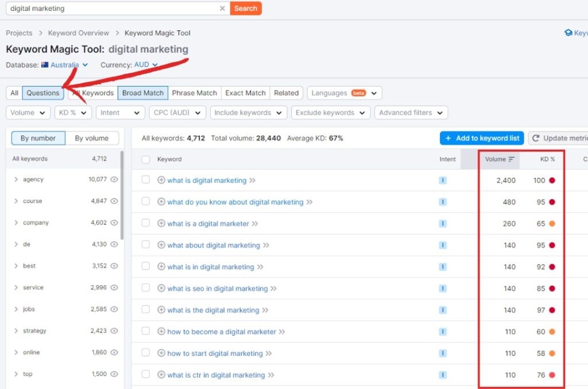Open the Keyword Overview breadcrumb link

coord(78,33)
